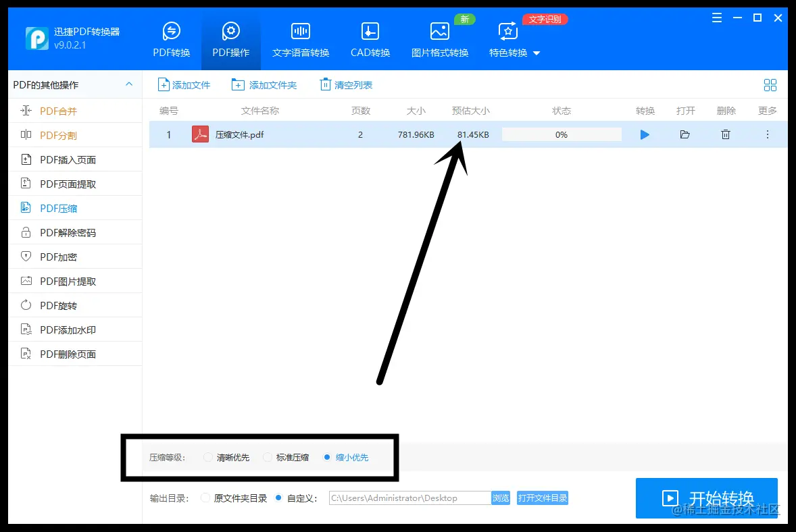The image size is (796, 532).
Task: Select PDF图片提取 in sidebar
Action: click(x=75, y=282)
